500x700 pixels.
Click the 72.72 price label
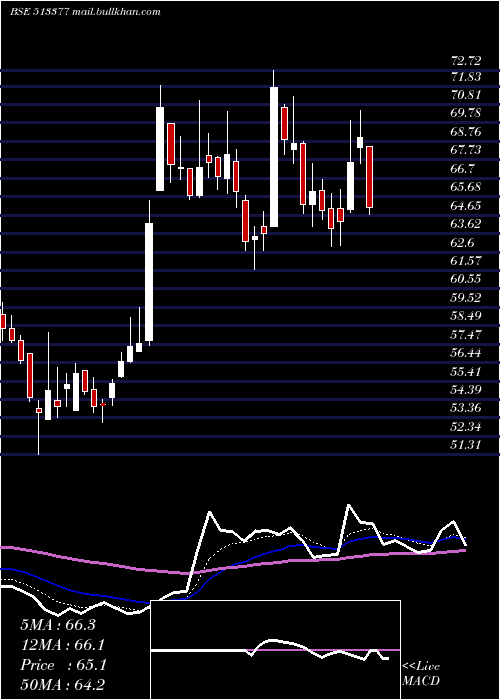pos(466,59)
